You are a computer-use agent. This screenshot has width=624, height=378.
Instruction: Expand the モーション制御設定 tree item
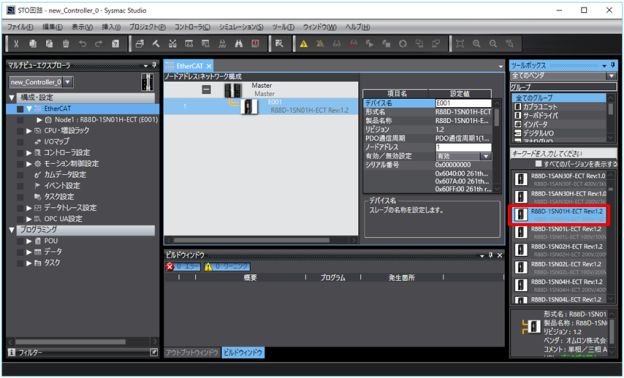click(x=29, y=164)
